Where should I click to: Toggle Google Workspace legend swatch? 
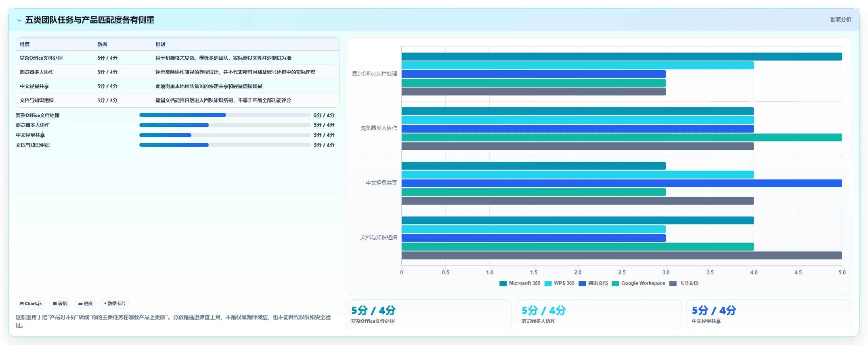pos(615,283)
